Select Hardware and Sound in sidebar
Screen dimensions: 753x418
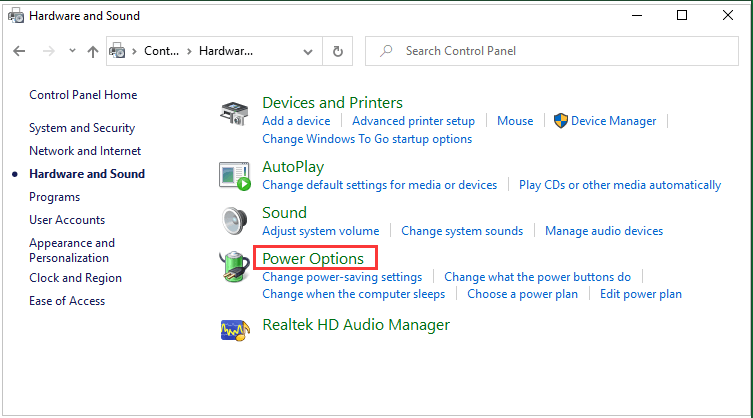(x=87, y=174)
